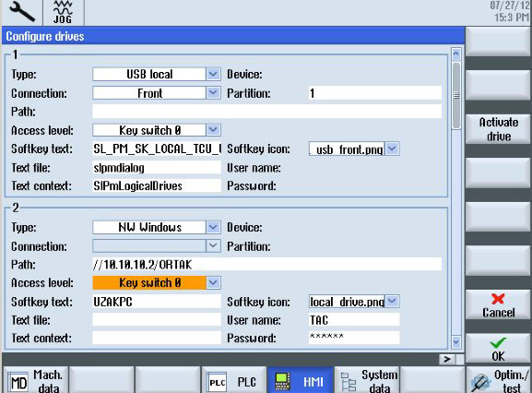Image resolution: width=532 pixels, height=393 pixels.
Task: Cancel the drive configuration
Action: (498, 305)
